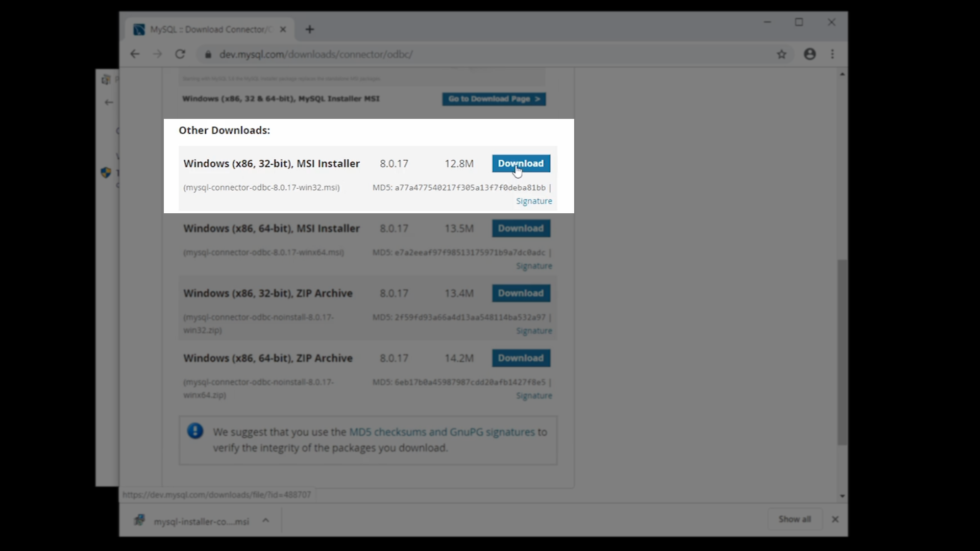Bookmark this page with star icon
Image resolution: width=980 pixels, height=551 pixels.
pos(781,54)
